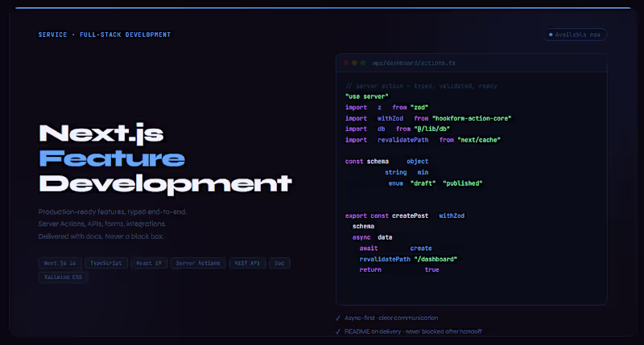Click the blue "Feature" heading word
The height and width of the screenshot is (345, 644).
click(112, 158)
